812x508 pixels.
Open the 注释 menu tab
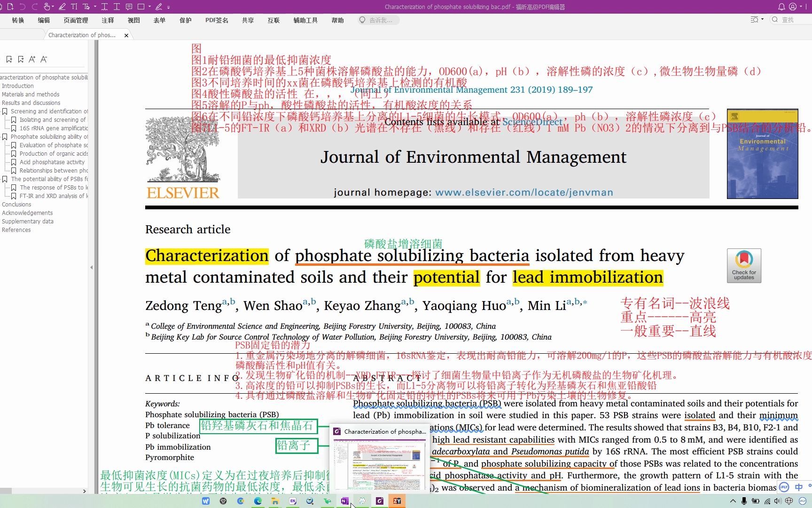coord(108,20)
